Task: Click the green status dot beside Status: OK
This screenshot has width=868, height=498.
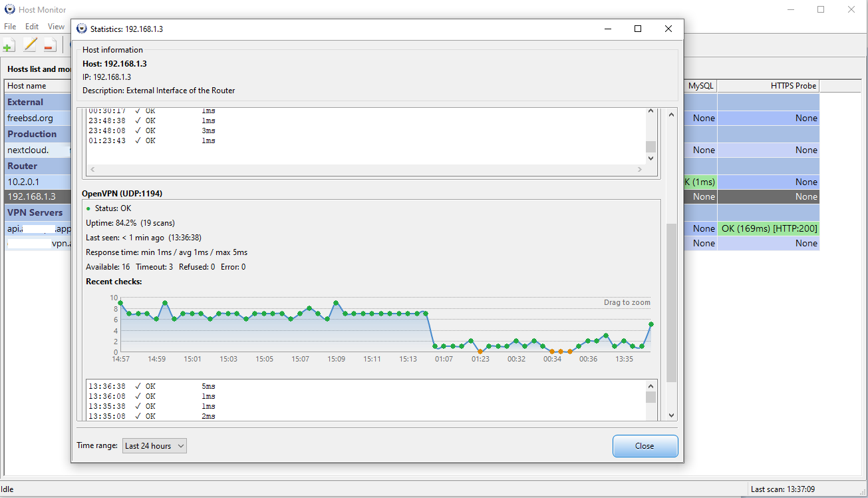Action: click(x=87, y=207)
